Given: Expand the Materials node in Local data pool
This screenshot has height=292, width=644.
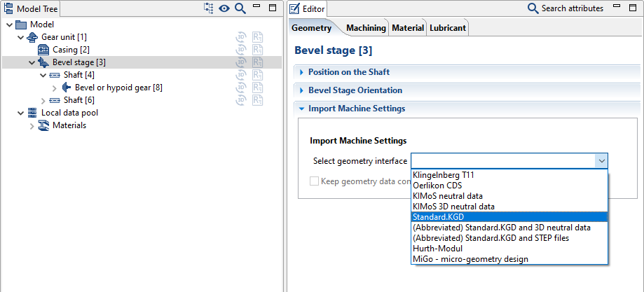Looking at the screenshot, I should click(32, 126).
